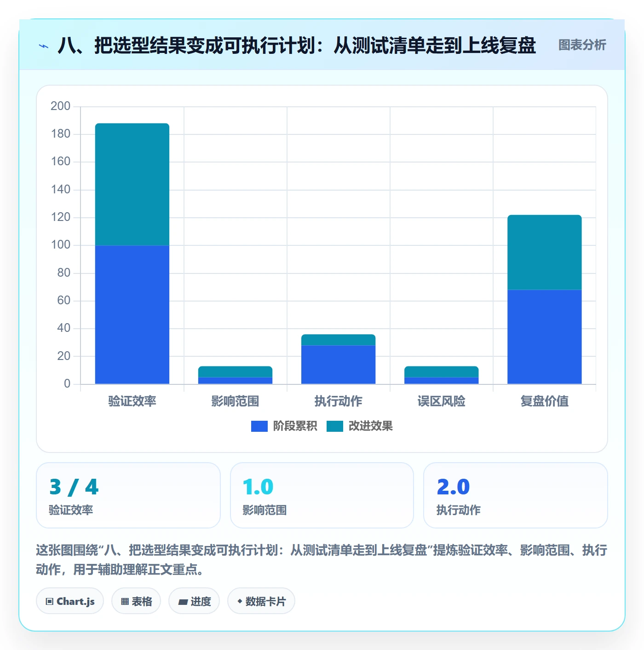Click the 2.0 value in 执行动作 card
The width and height of the screenshot is (644, 650).
click(x=453, y=487)
